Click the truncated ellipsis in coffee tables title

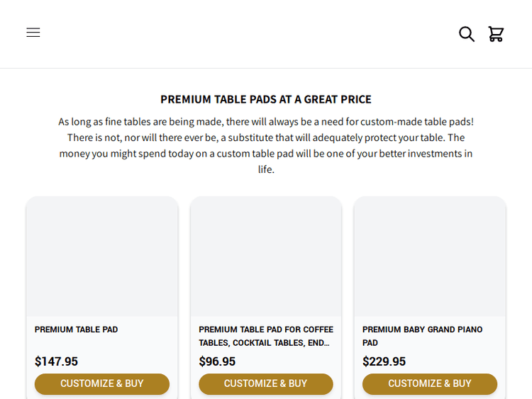(325, 343)
